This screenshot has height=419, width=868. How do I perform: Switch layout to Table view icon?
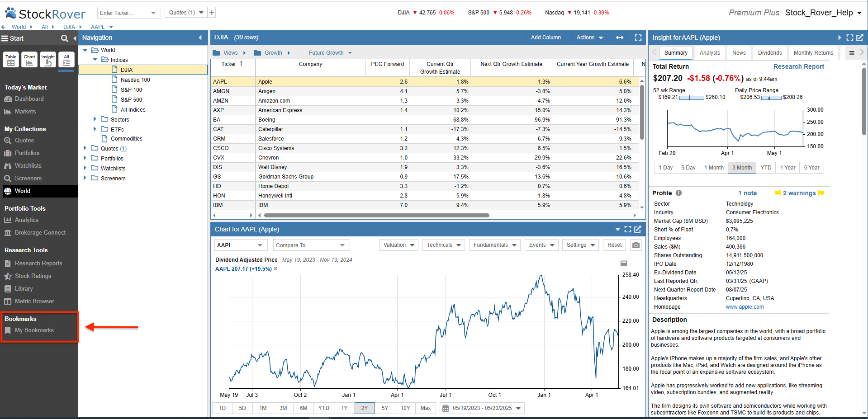point(11,60)
